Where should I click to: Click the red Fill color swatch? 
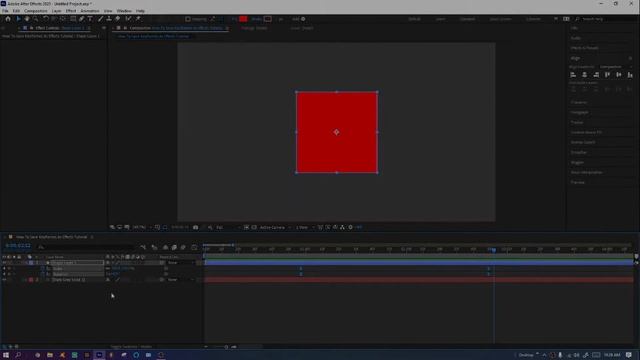coord(243,19)
